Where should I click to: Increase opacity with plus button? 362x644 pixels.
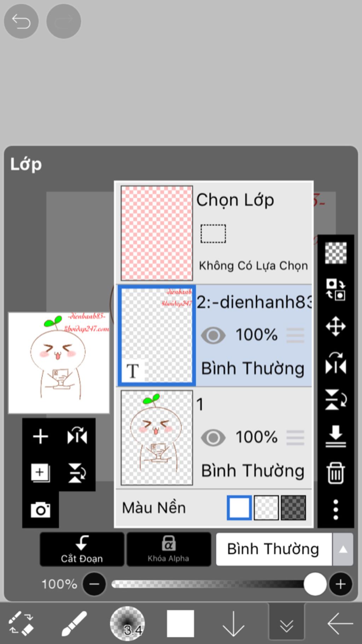pos(340,584)
